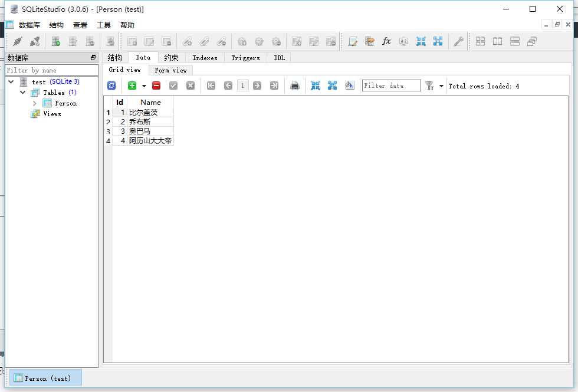Open the 工具 menu
The width and height of the screenshot is (578, 392).
click(x=104, y=25)
